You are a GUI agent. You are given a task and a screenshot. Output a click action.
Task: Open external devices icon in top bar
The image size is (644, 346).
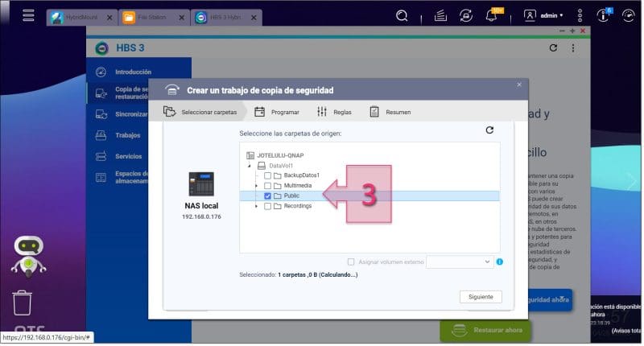pyautogui.click(x=466, y=16)
